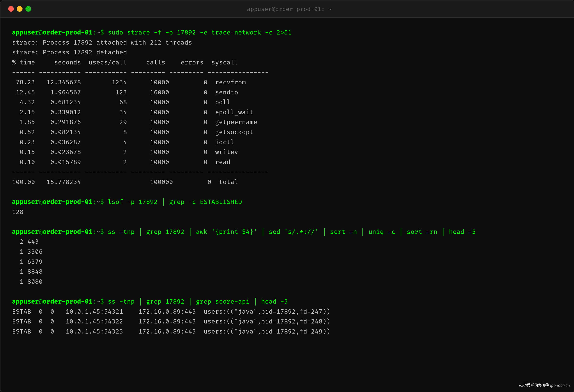Click the '1 3306' port count line
The image size is (574, 392).
click(31, 251)
